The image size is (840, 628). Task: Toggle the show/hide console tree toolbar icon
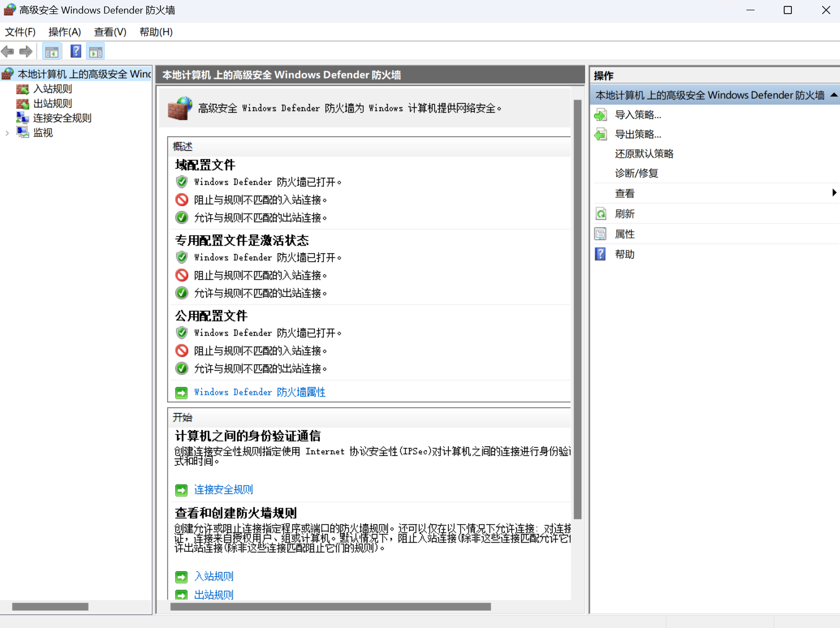[52, 52]
